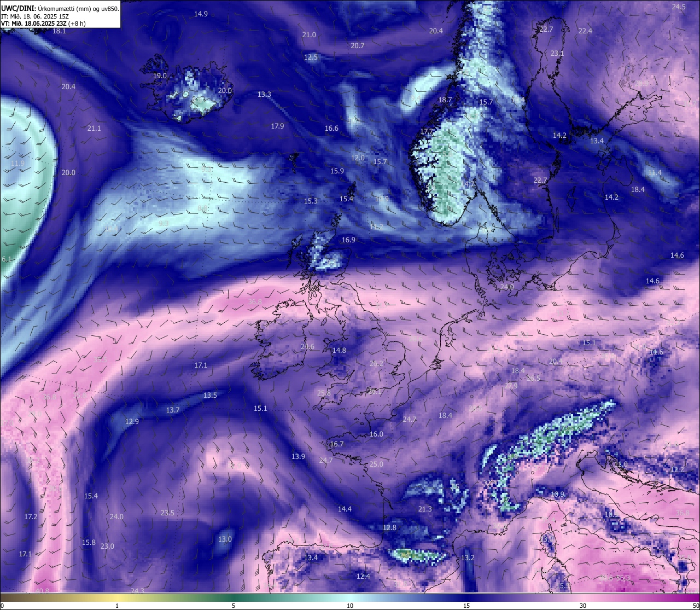Click the 5 mark on the color scale
Screen dimensions: 700x610
pyautogui.click(x=234, y=606)
